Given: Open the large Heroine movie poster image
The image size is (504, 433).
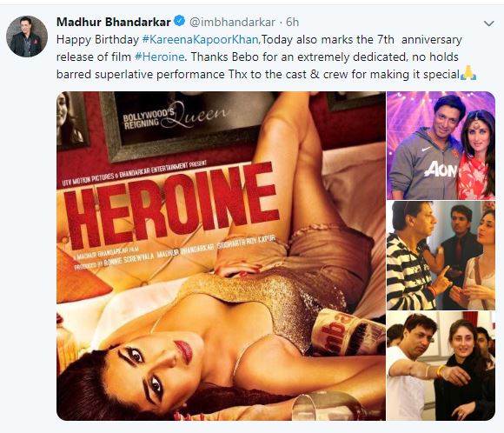Looking at the screenshot, I should click(x=221, y=256).
